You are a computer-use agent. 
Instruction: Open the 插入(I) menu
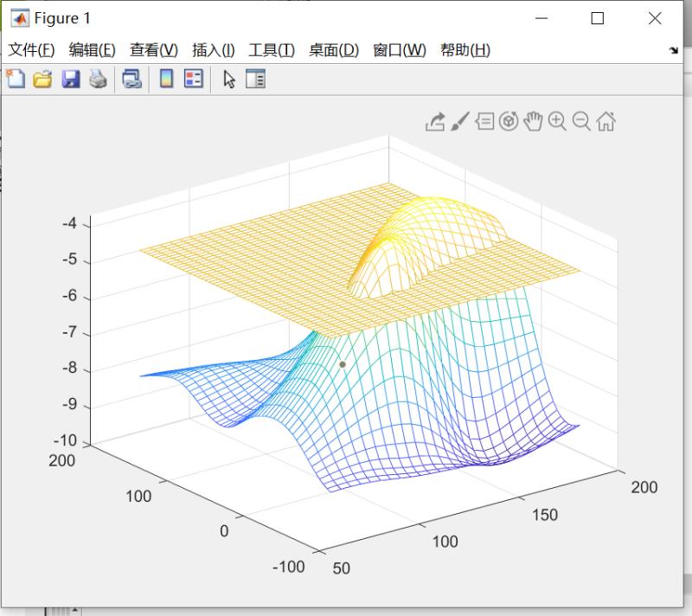tap(213, 50)
